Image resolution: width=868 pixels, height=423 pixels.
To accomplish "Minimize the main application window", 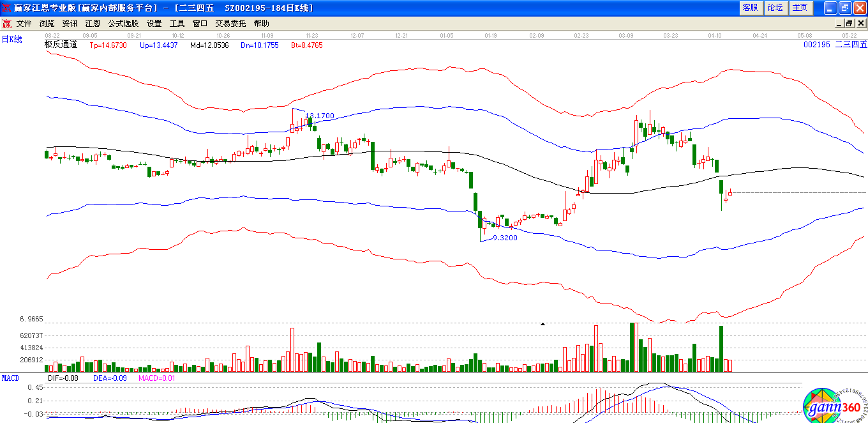I will point(830,8).
